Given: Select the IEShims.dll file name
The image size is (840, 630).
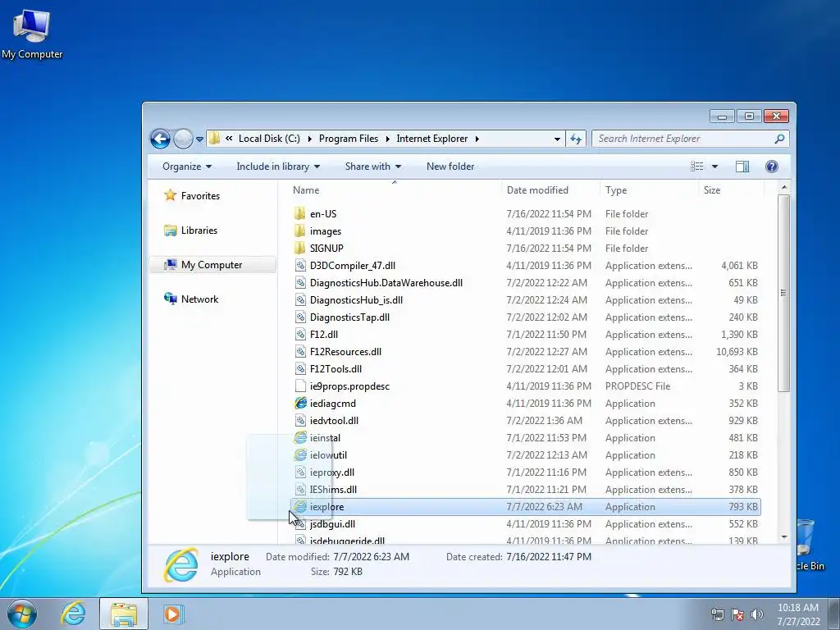Looking at the screenshot, I should coord(333,490).
